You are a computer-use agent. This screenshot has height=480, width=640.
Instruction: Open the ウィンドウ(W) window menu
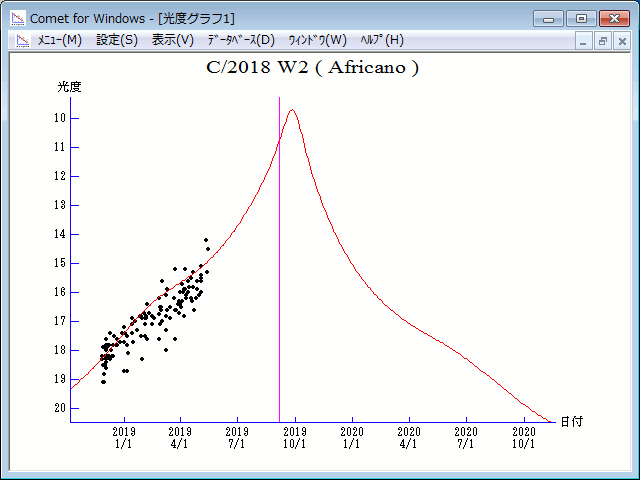pyautogui.click(x=317, y=40)
